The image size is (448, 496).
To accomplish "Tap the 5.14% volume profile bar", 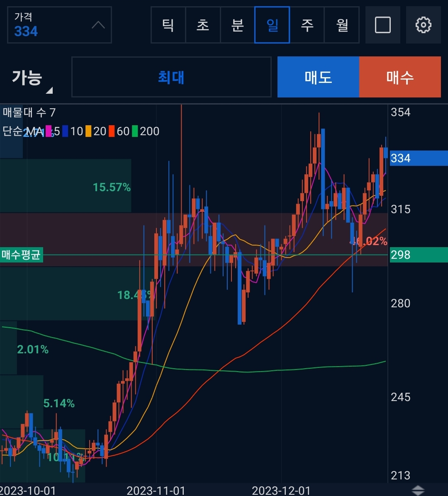I will click(22, 402).
